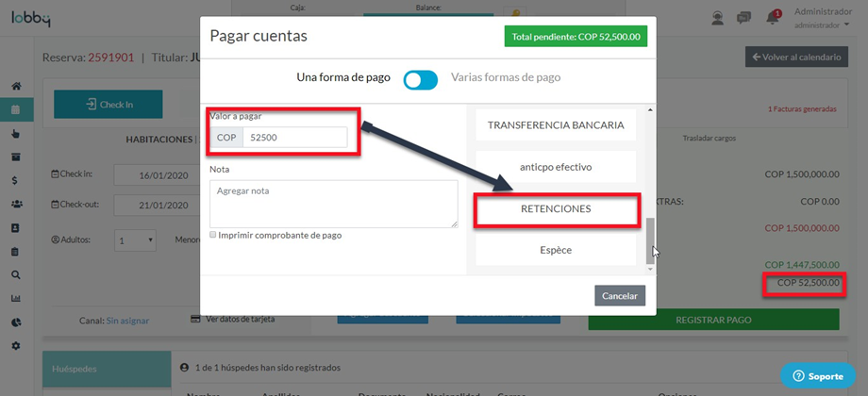Click the support agent headset icon
The height and width of the screenshot is (396, 868).
pyautogui.click(x=718, y=18)
